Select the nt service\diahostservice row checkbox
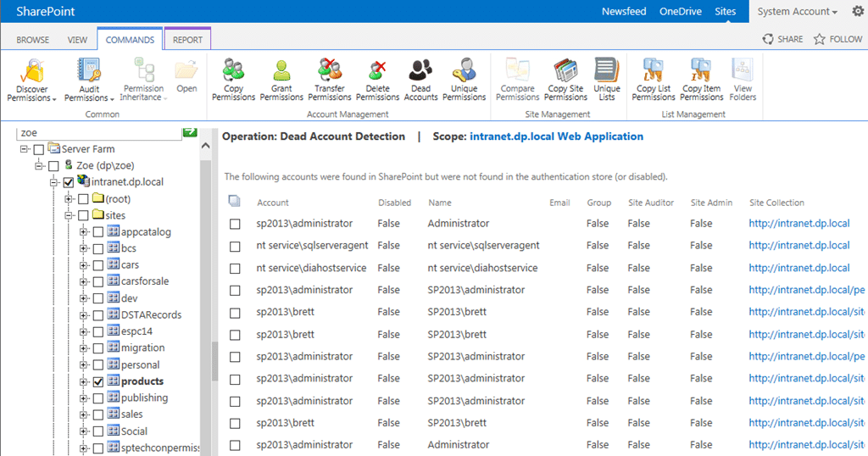 [x=235, y=269]
